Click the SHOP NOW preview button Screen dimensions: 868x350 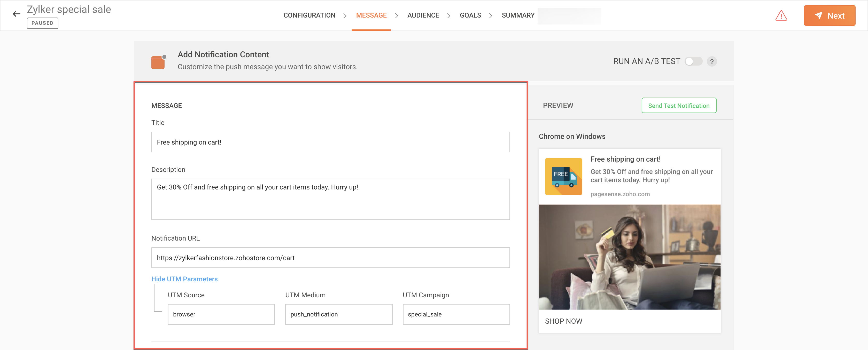(563, 321)
